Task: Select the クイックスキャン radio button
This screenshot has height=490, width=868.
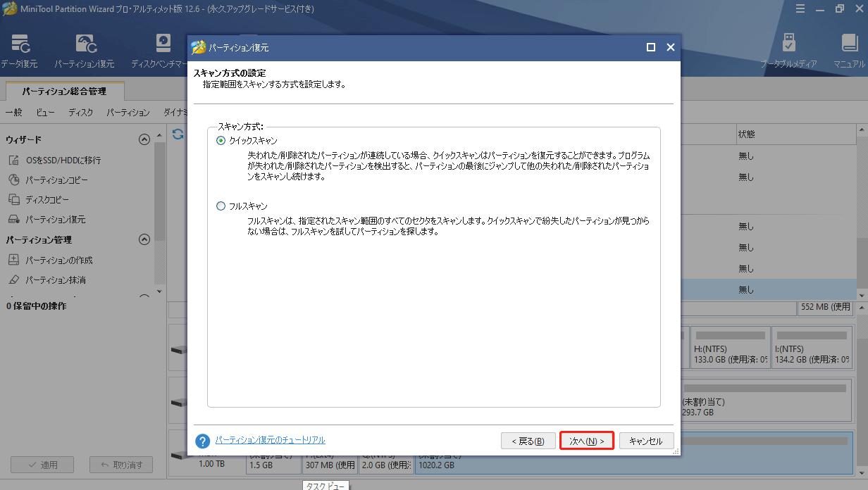Action: [x=221, y=141]
